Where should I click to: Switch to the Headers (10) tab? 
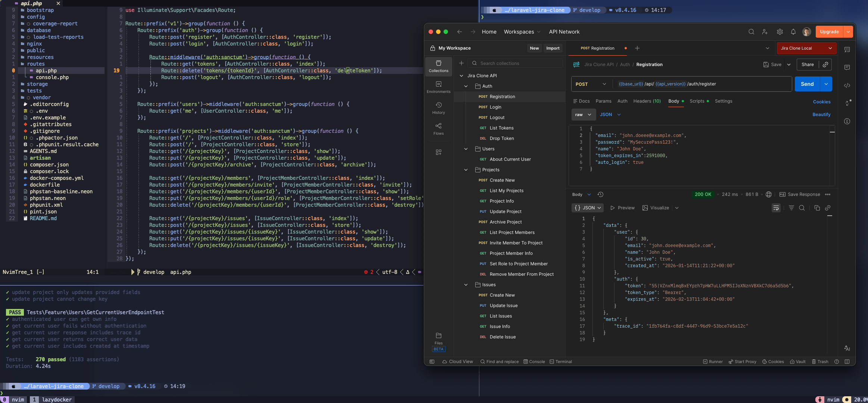coord(647,101)
